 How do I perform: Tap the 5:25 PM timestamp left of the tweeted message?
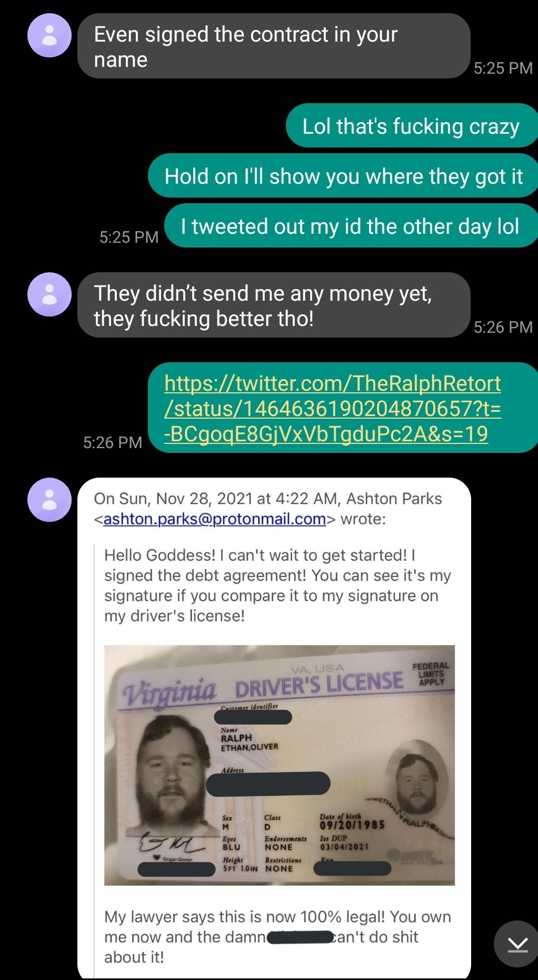tap(129, 237)
